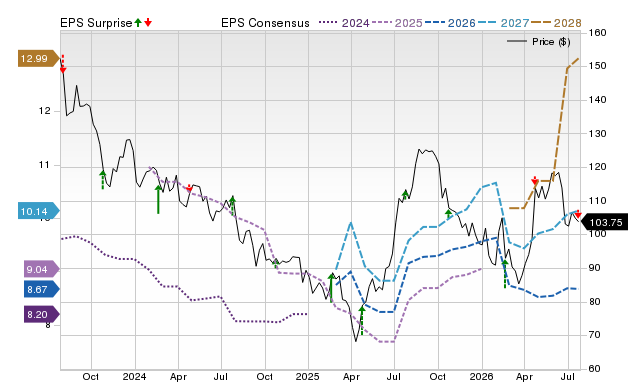Toggle the 2026 consensus series in legend

[450, 23]
